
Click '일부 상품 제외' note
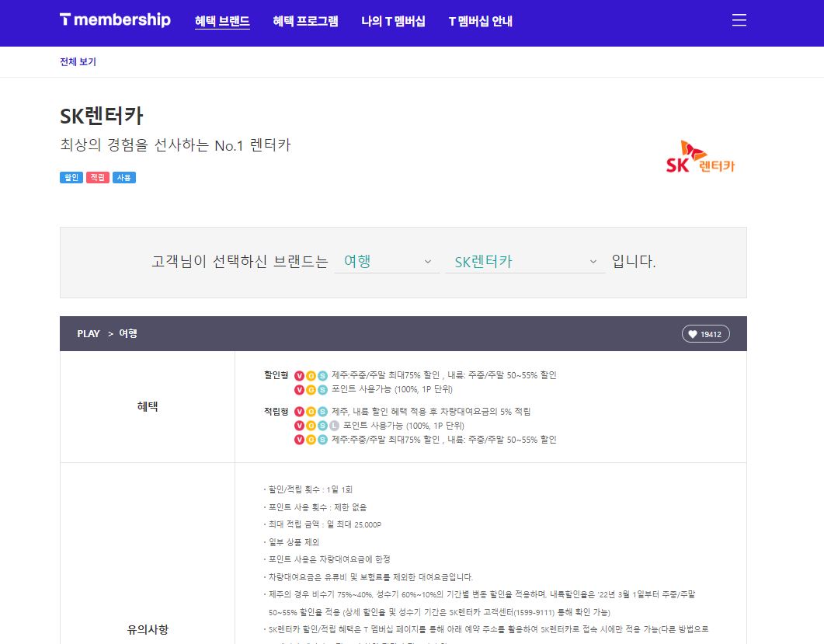294,542
